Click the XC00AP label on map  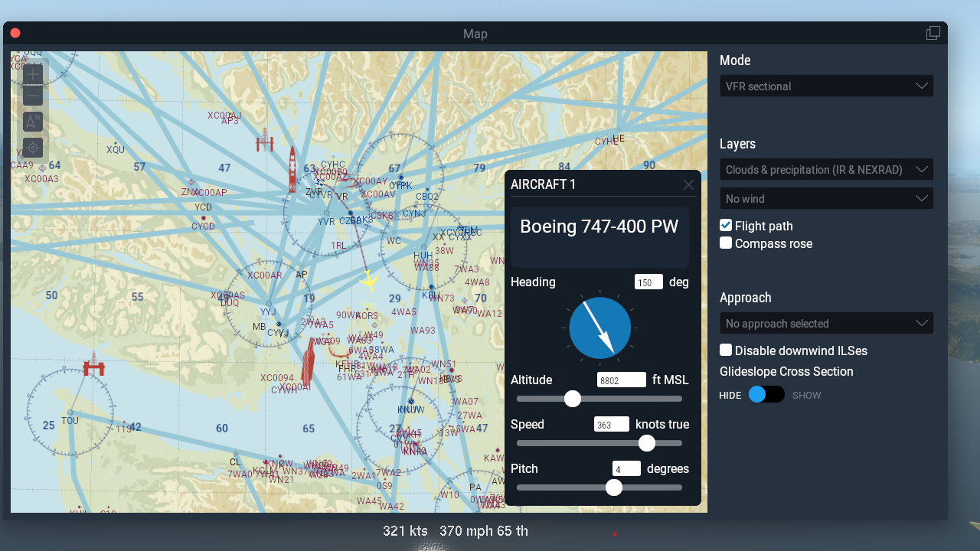(x=211, y=193)
